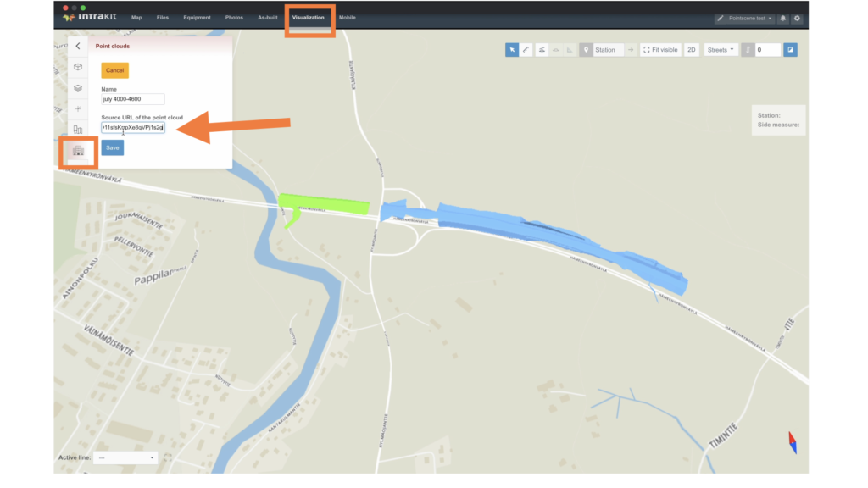Image resolution: width=868 pixels, height=488 pixels.
Task: Select the green point cloud on map
Action: 324,203
